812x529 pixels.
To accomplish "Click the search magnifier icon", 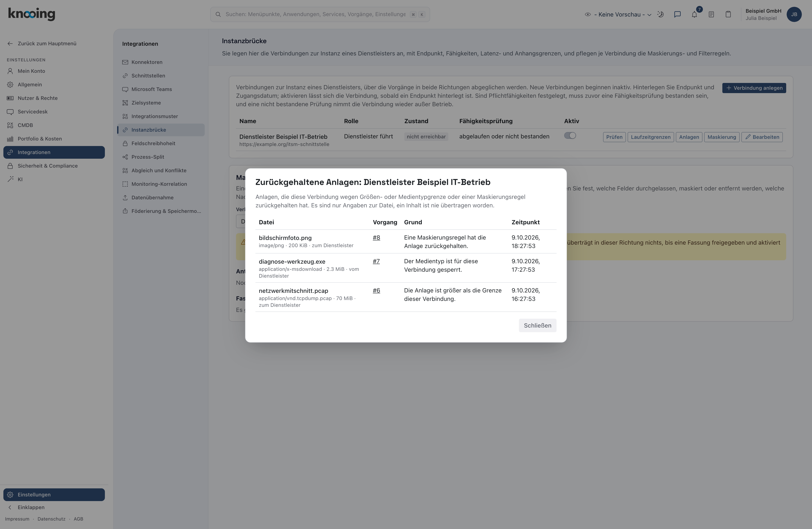I will (218, 14).
